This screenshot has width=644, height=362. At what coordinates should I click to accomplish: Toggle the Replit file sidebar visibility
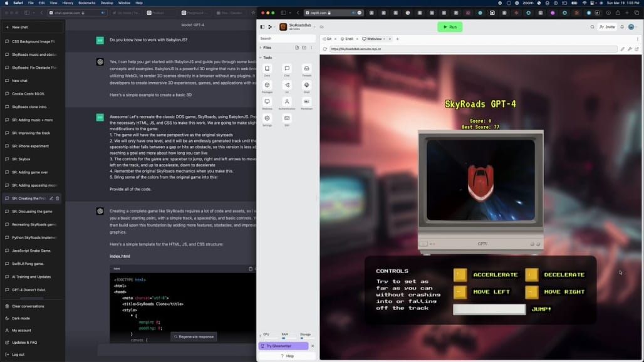click(262, 27)
